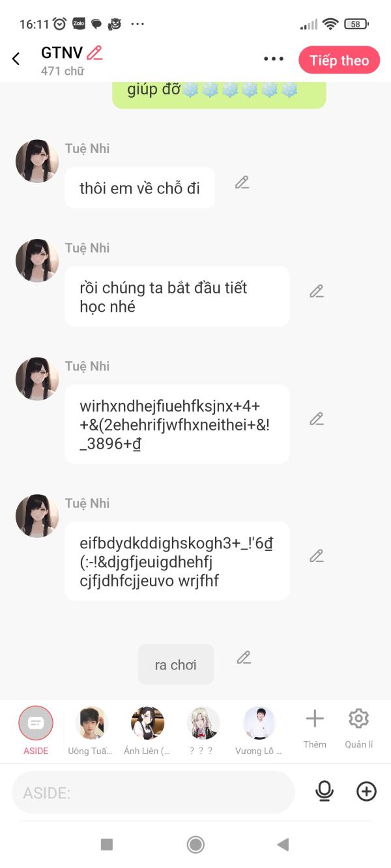This screenshot has height=868, width=391.
Task: Tap the Tiếp theo button
Action: (339, 61)
